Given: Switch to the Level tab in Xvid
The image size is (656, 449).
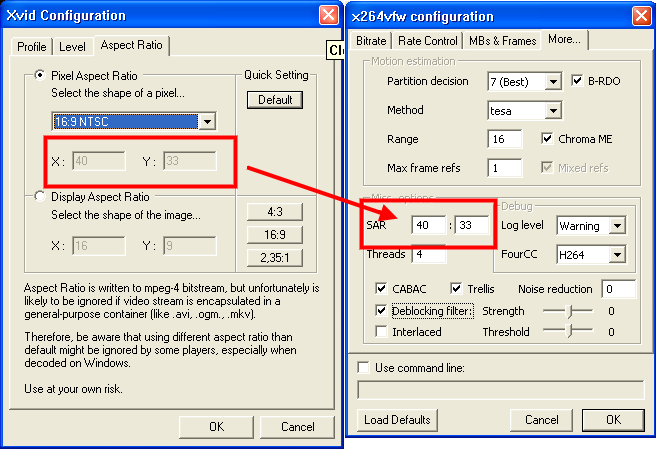Looking at the screenshot, I should pos(72,46).
